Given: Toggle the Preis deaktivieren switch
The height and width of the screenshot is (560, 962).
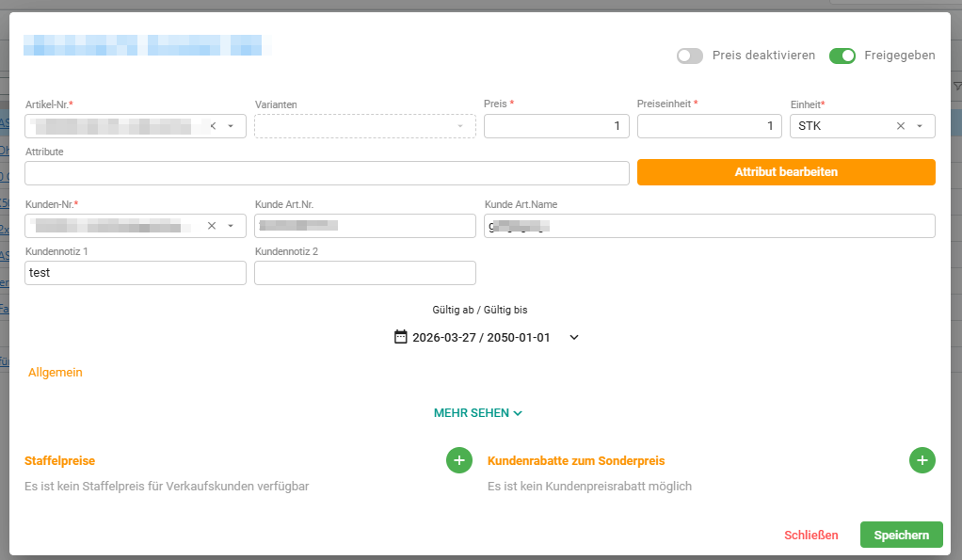Looking at the screenshot, I should (x=690, y=56).
